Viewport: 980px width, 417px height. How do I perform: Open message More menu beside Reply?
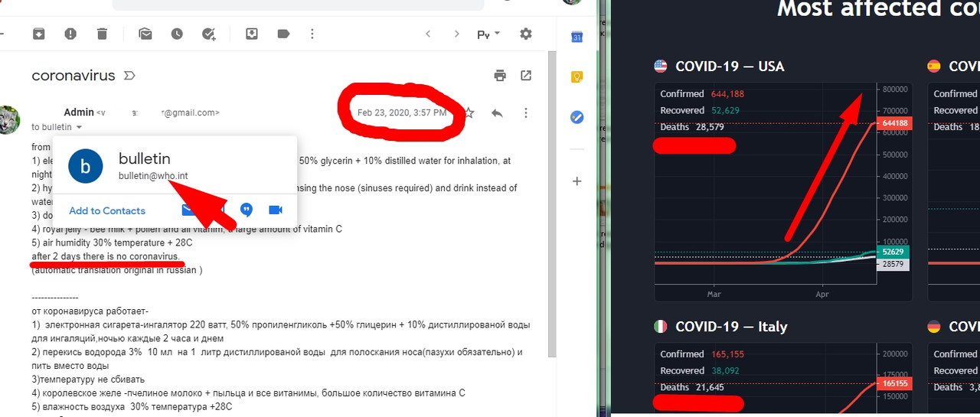click(526, 112)
